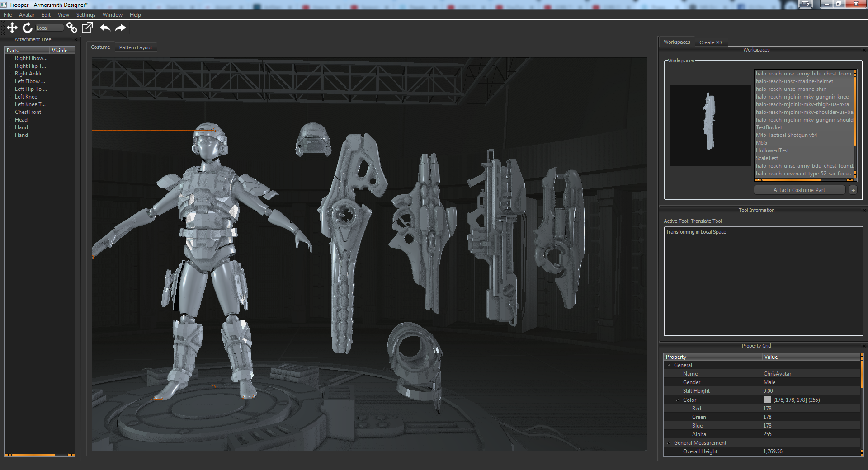Select the Rotate tool
The height and width of the screenshot is (470, 868).
tap(28, 28)
